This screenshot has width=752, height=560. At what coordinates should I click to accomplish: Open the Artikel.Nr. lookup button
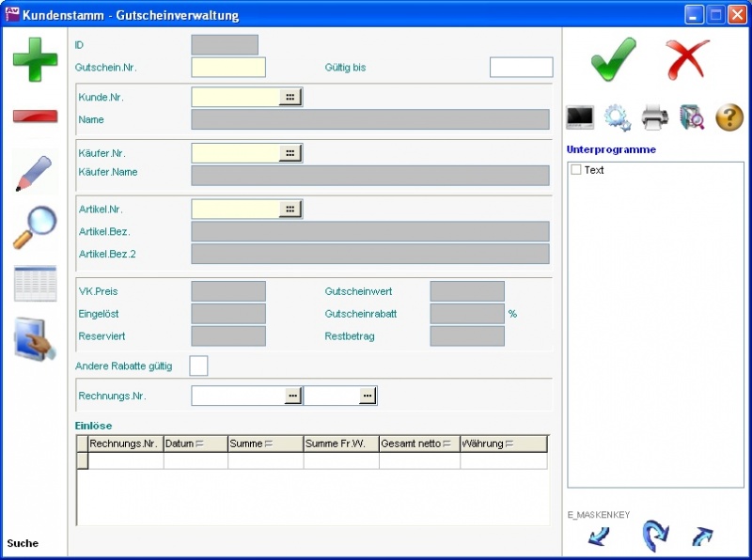[x=290, y=210]
